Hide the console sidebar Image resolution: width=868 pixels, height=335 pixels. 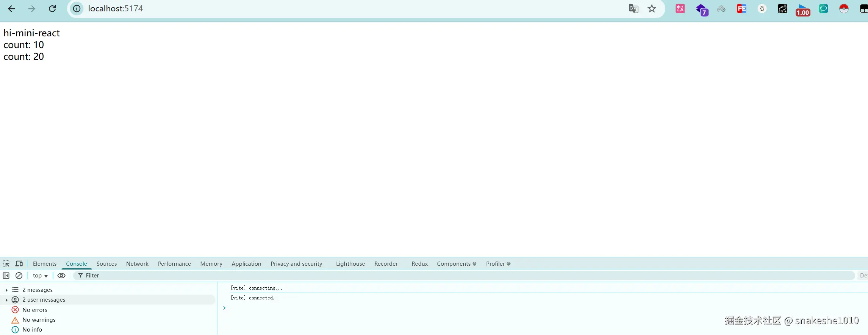click(x=6, y=276)
